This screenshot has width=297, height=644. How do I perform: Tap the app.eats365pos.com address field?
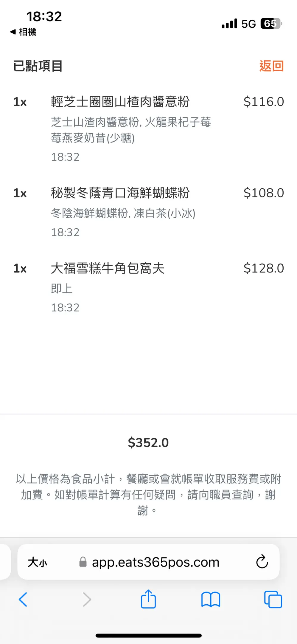(156, 562)
